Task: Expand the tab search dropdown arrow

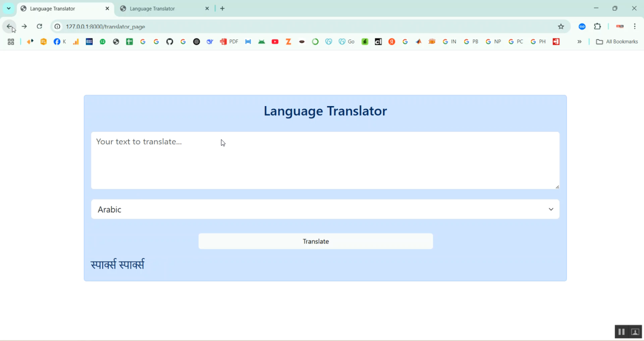Action: click(9, 8)
